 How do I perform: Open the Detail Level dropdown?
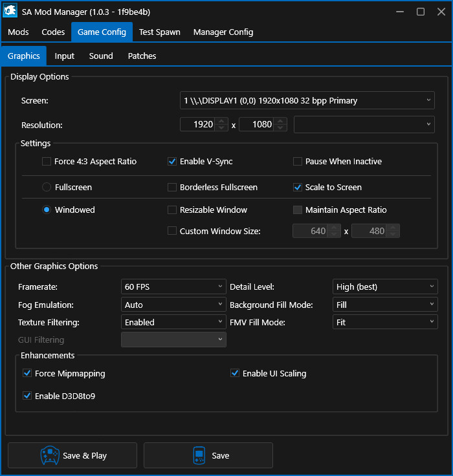click(386, 287)
